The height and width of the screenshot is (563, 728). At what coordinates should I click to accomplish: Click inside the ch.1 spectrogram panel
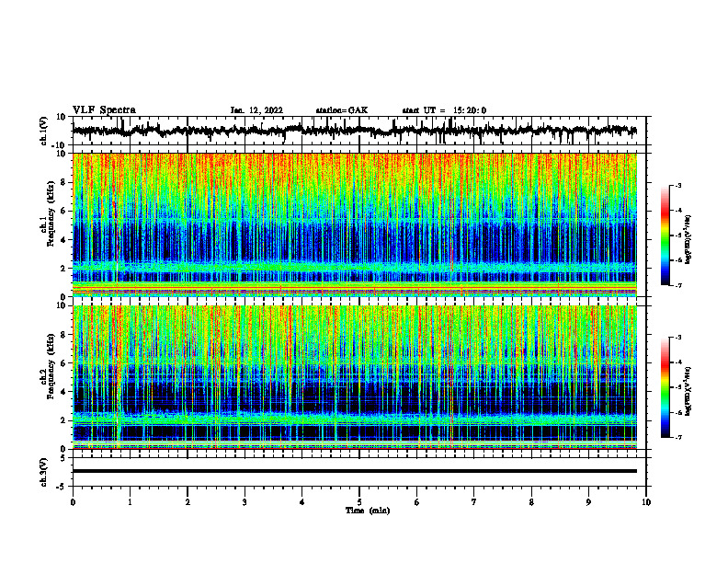[x=355, y=224]
